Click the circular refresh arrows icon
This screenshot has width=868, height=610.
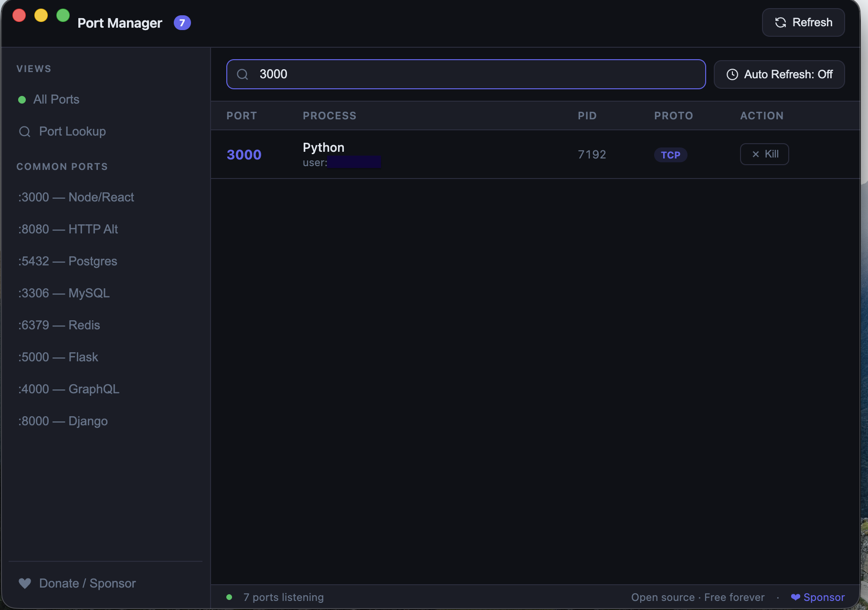tap(780, 22)
